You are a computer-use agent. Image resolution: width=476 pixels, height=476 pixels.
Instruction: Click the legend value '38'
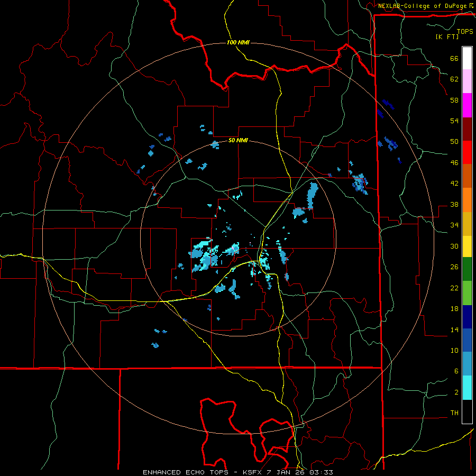pos(454,204)
